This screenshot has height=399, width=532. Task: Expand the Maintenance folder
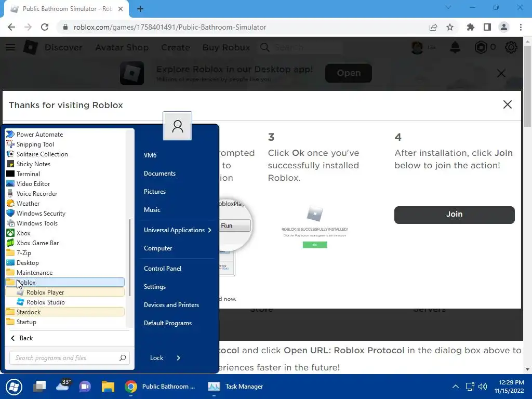point(65,272)
